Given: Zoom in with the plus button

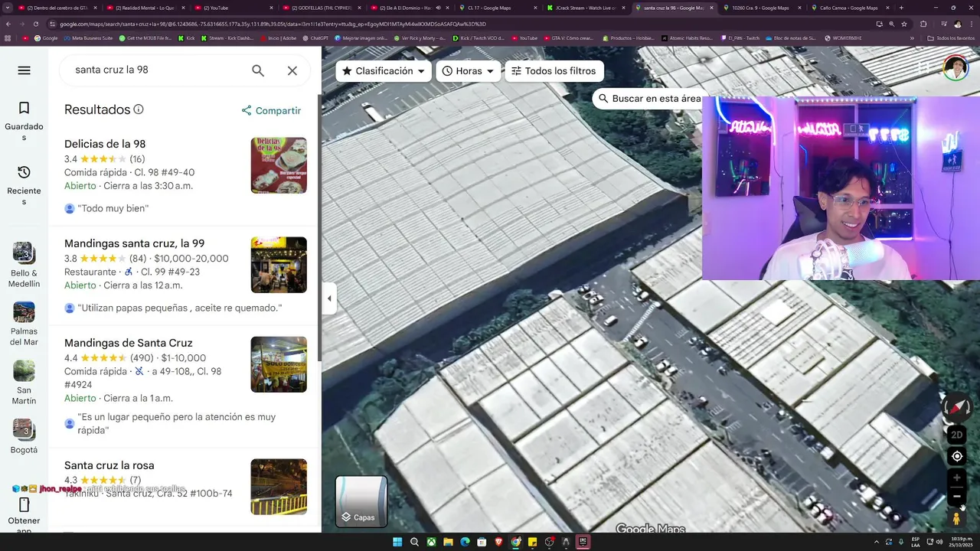Looking at the screenshot, I should pos(956,478).
